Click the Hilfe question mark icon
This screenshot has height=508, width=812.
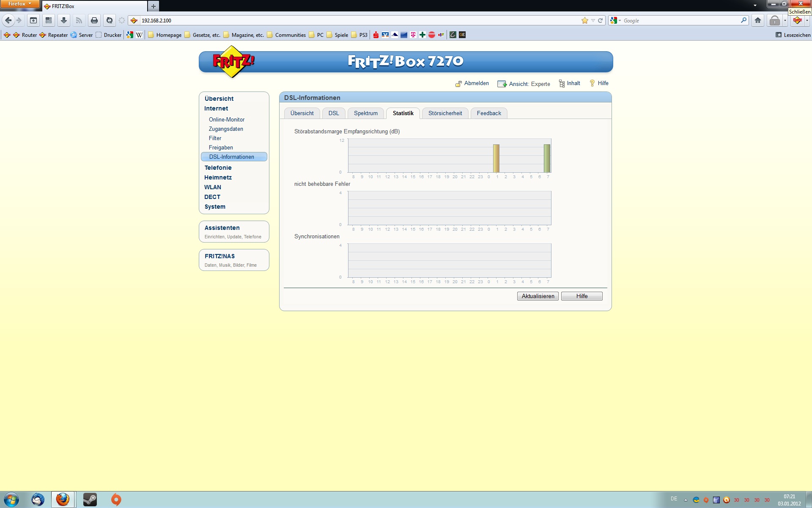coord(592,83)
